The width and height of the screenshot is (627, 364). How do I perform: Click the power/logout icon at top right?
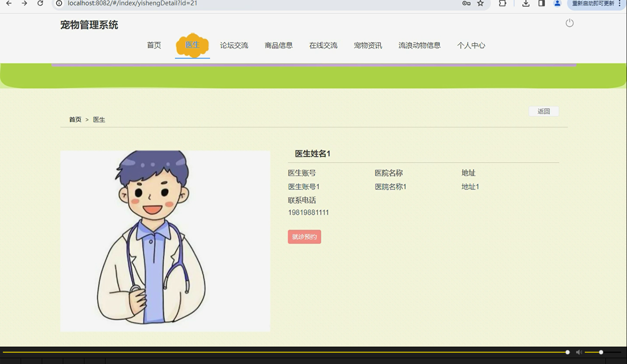coord(570,23)
